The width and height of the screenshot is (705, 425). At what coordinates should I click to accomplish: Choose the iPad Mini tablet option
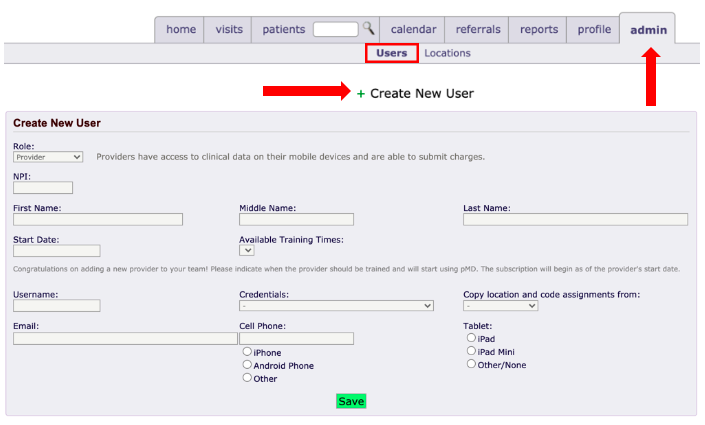[x=471, y=351]
